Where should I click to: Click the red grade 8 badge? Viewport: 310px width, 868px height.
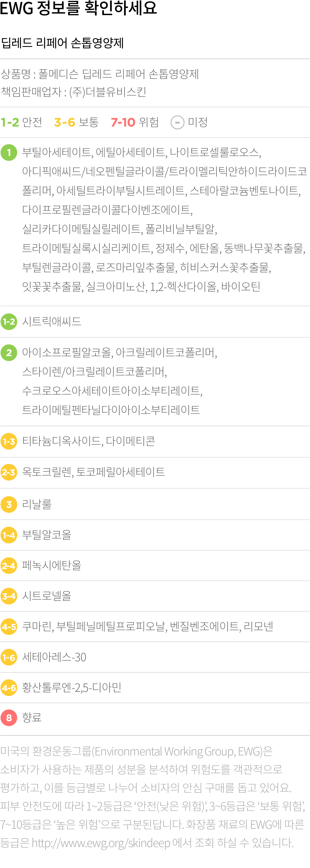point(9,718)
